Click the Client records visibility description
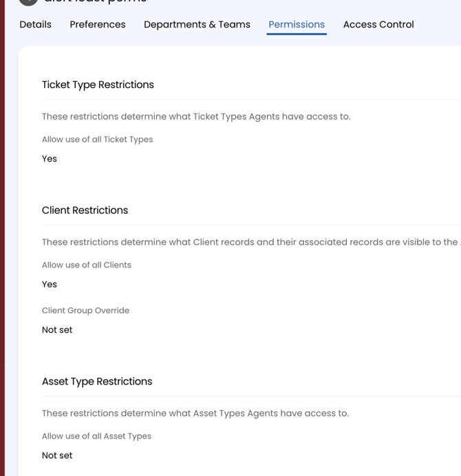The height and width of the screenshot is (476, 461). pyautogui.click(x=251, y=242)
